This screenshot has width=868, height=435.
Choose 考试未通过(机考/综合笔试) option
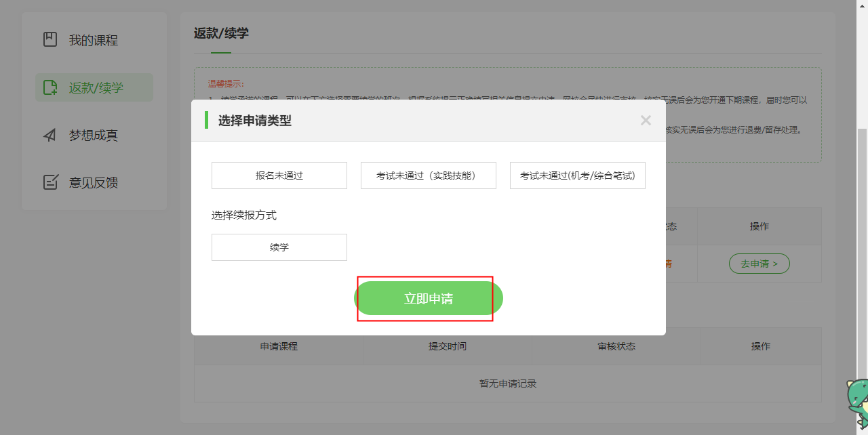coord(578,175)
